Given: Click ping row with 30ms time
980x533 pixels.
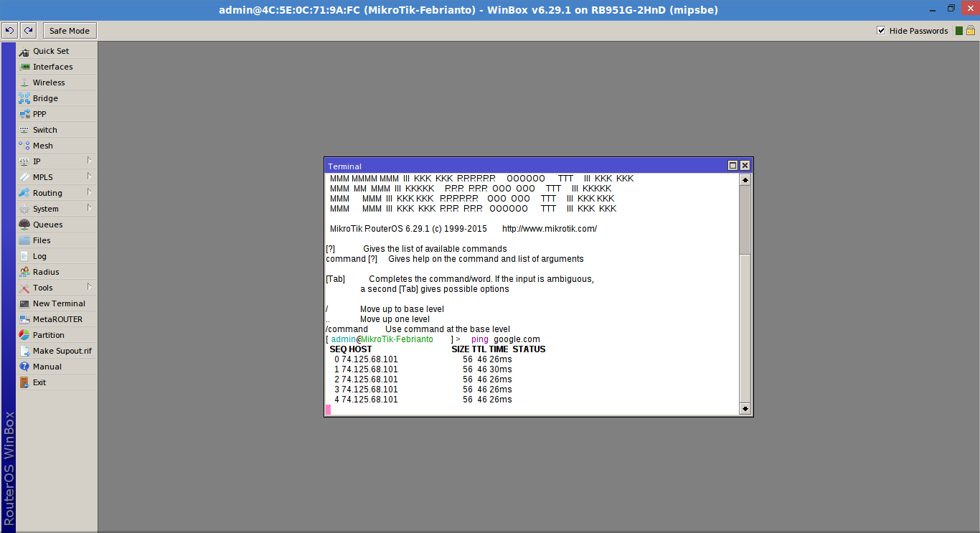Looking at the screenshot, I should point(423,369).
